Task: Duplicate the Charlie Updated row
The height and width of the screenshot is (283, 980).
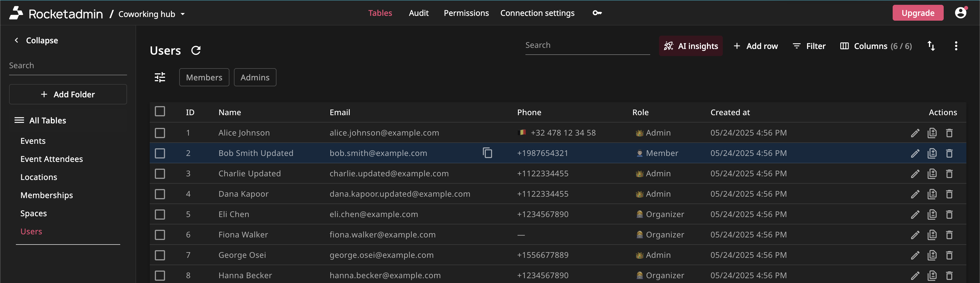Action: point(932,173)
